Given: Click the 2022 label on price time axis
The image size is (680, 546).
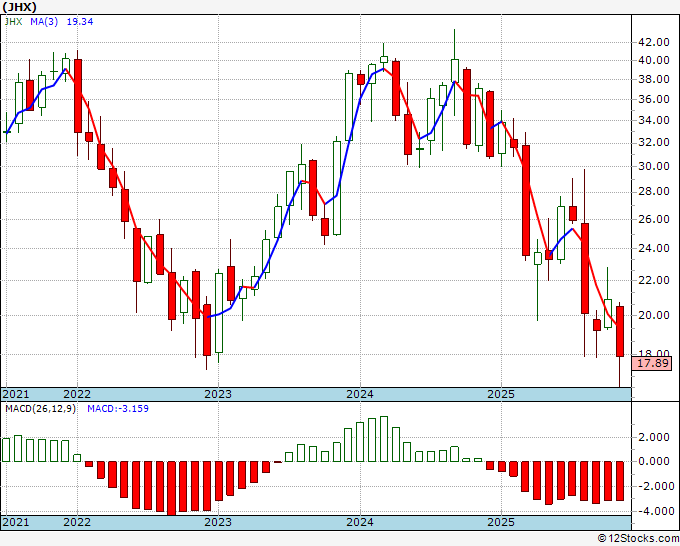Looking at the screenshot, I should pos(77,394).
